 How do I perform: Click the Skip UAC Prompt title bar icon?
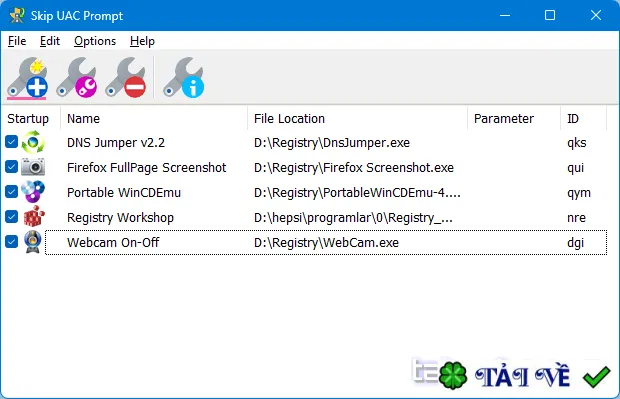17,15
